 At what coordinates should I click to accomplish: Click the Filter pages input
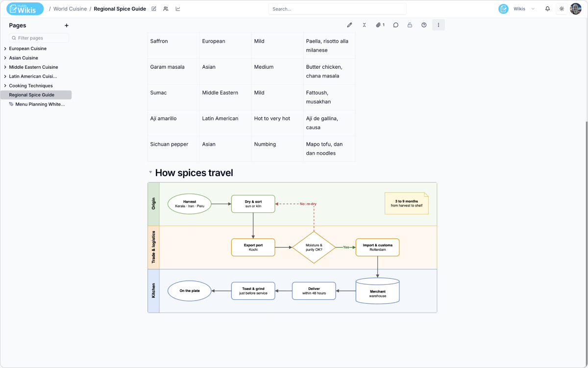(x=38, y=38)
